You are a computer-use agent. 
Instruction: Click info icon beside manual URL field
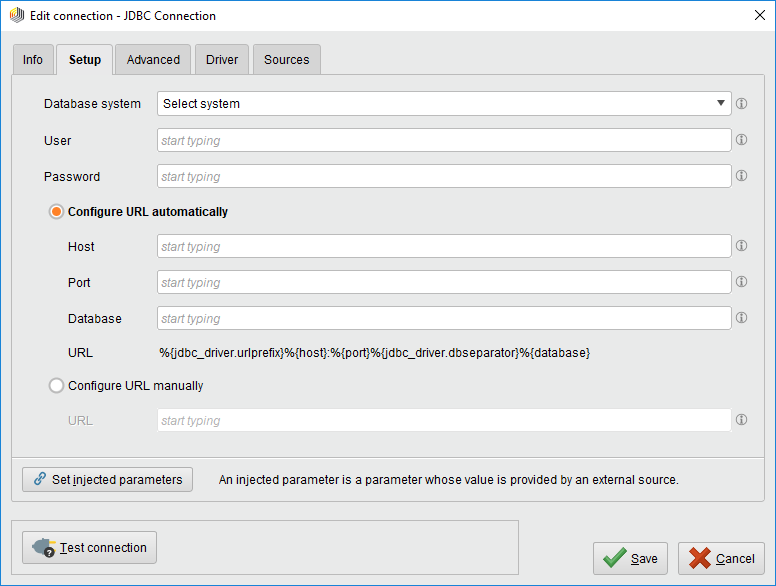(741, 420)
